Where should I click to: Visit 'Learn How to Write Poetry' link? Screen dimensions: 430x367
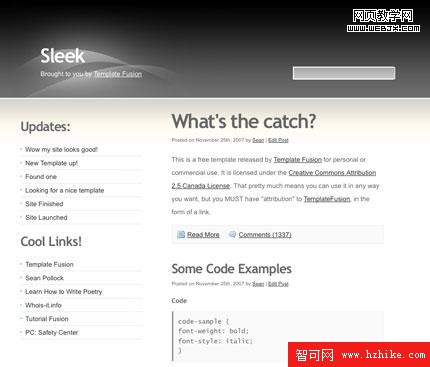(x=64, y=292)
